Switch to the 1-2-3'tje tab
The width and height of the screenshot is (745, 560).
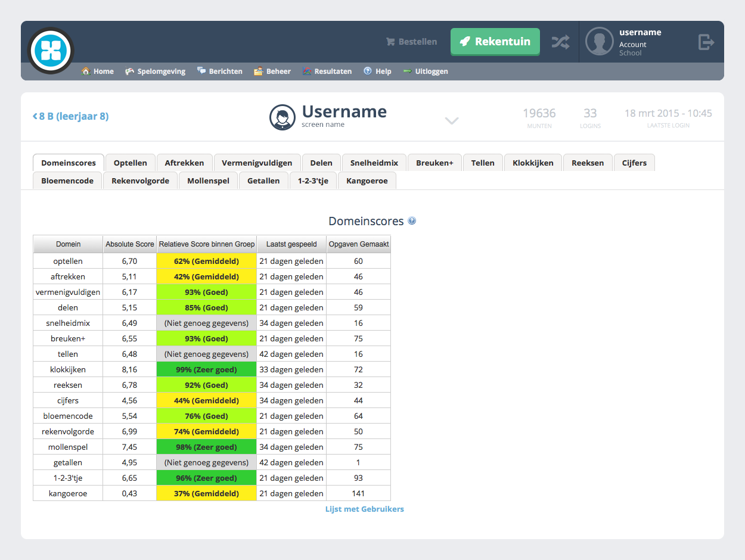[x=313, y=181]
